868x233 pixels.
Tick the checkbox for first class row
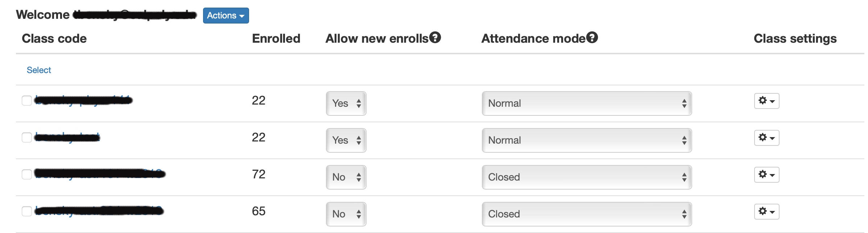[x=27, y=101]
